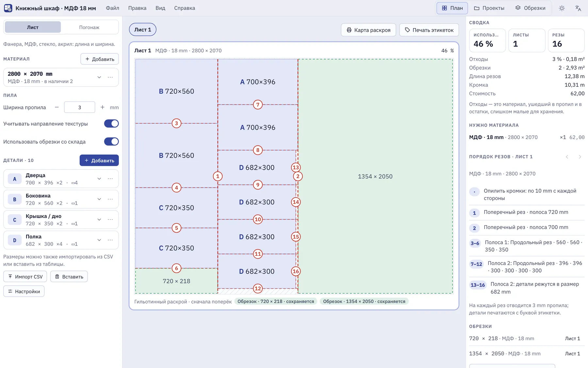Open more options for Полка part
588x368 pixels.
(110, 240)
